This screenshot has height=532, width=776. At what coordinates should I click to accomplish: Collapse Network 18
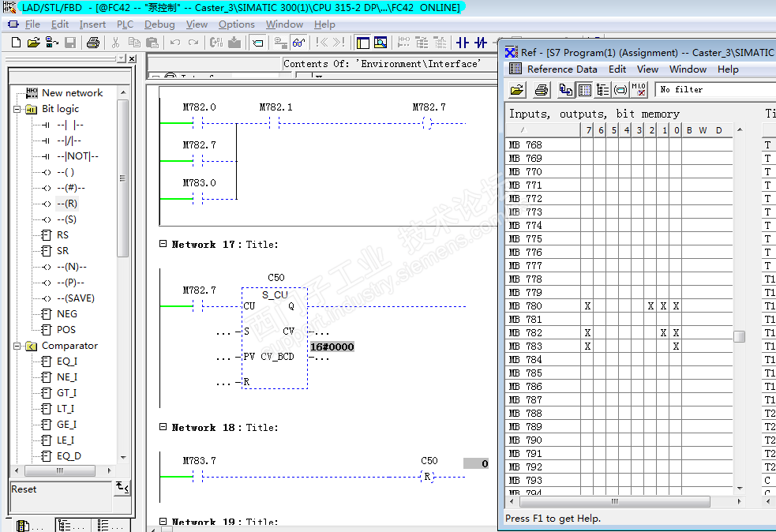(x=163, y=426)
